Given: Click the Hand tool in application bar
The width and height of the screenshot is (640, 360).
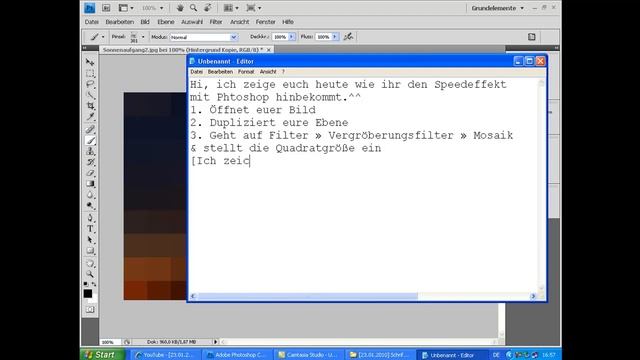Looking at the screenshot, I should click(180, 8).
